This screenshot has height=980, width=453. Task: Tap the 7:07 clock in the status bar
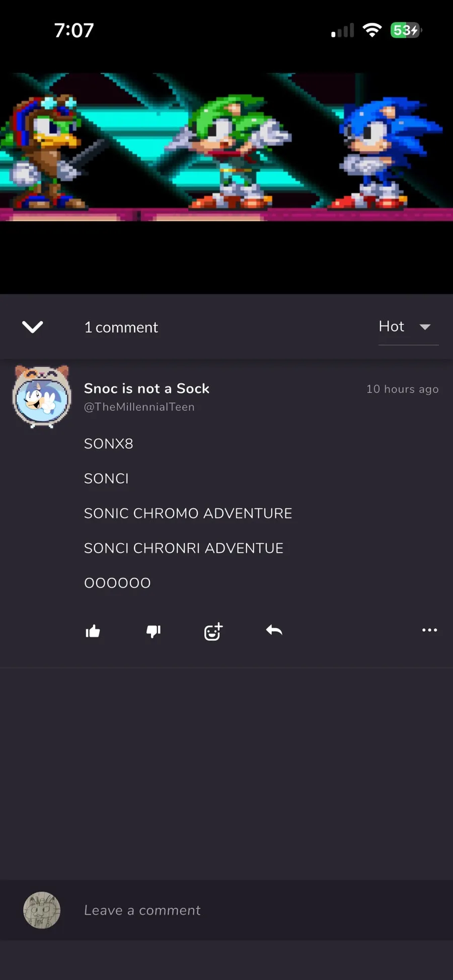tap(74, 30)
